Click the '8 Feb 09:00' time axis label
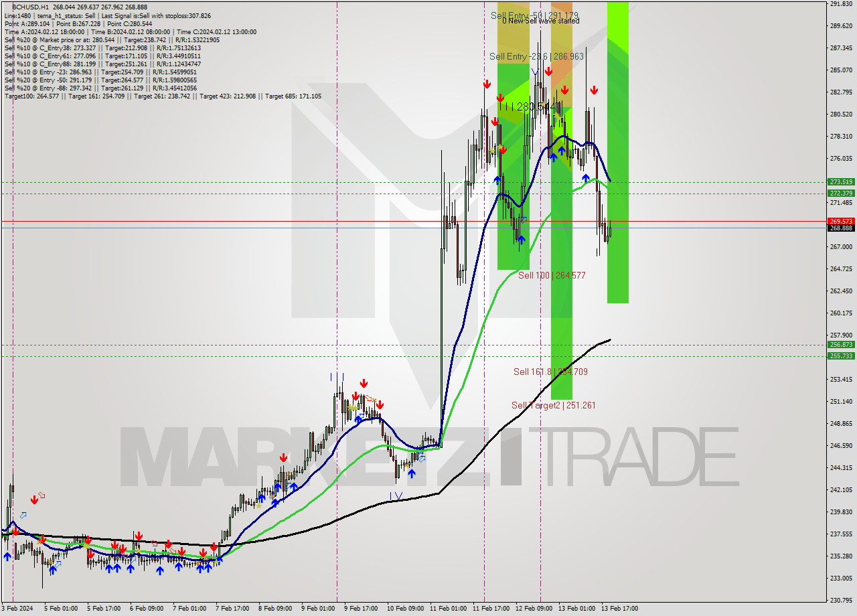 click(x=275, y=609)
